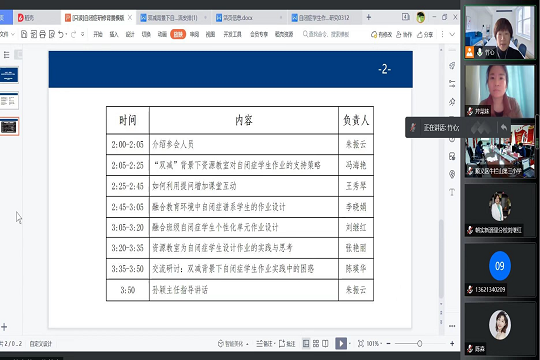The height and width of the screenshot is (360, 540).
Task: Click the zoom slider handle
Action: tap(419, 343)
